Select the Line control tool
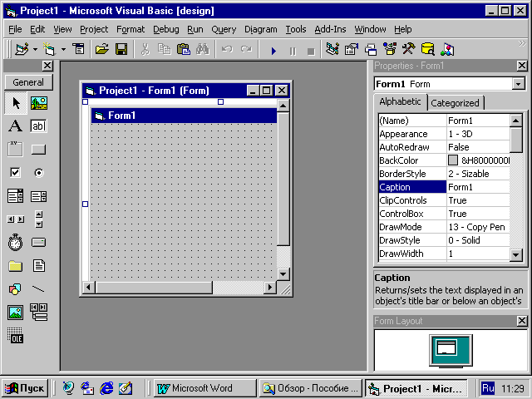This screenshot has height=399, width=532. point(39,289)
